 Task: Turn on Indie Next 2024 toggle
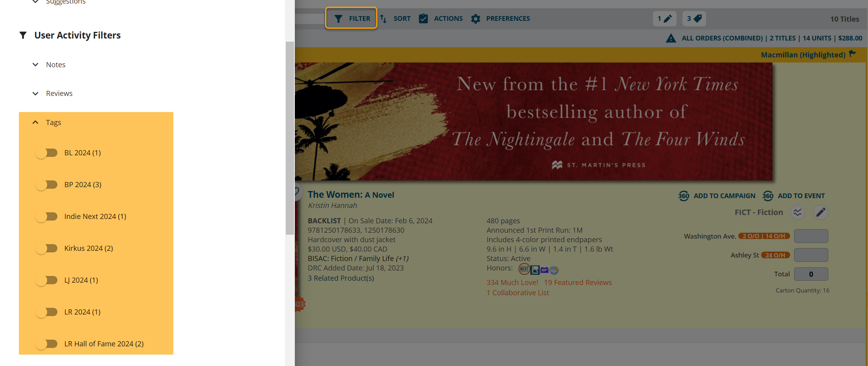tap(47, 217)
